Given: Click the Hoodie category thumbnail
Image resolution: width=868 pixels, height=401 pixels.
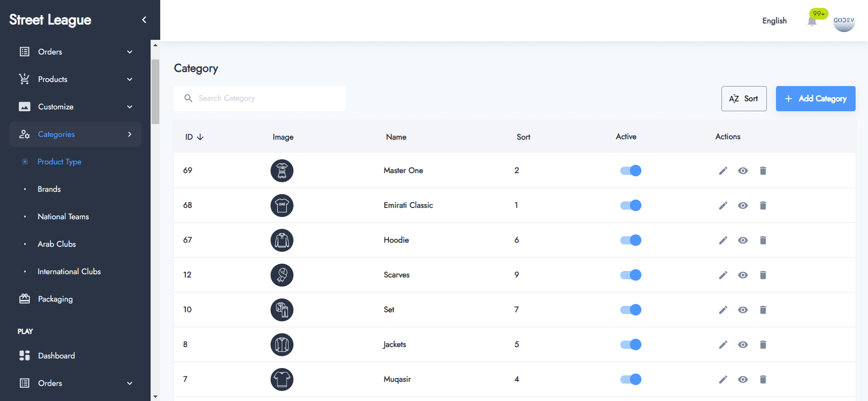Looking at the screenshot, I should (282, 240).
